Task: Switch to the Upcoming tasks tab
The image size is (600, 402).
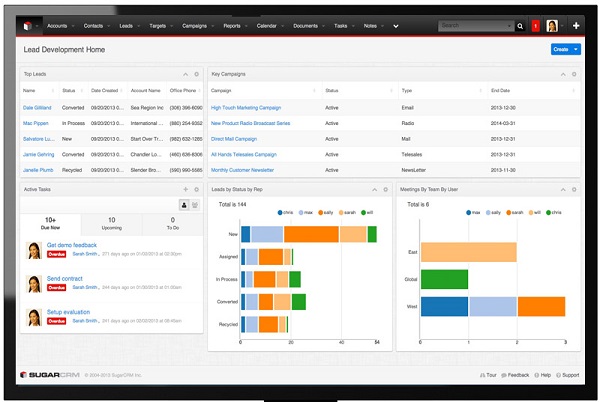Action: pyautogui.click(x=111, y=222)
